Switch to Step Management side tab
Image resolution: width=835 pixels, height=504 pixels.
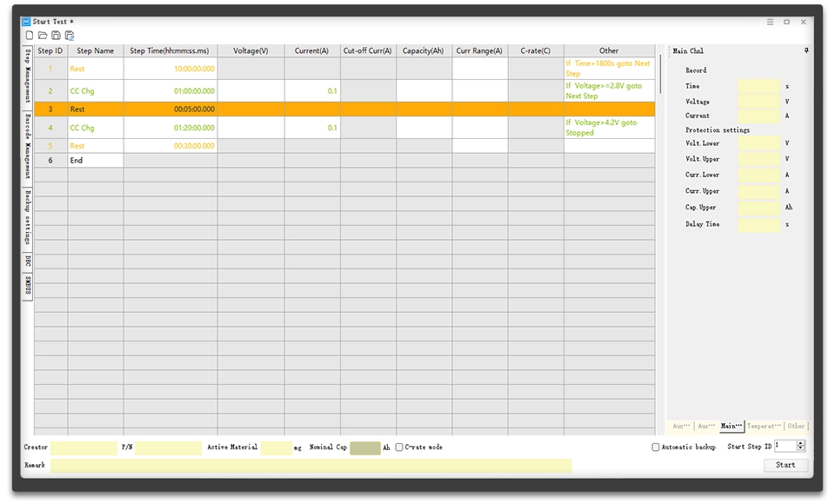coord(28,76)
